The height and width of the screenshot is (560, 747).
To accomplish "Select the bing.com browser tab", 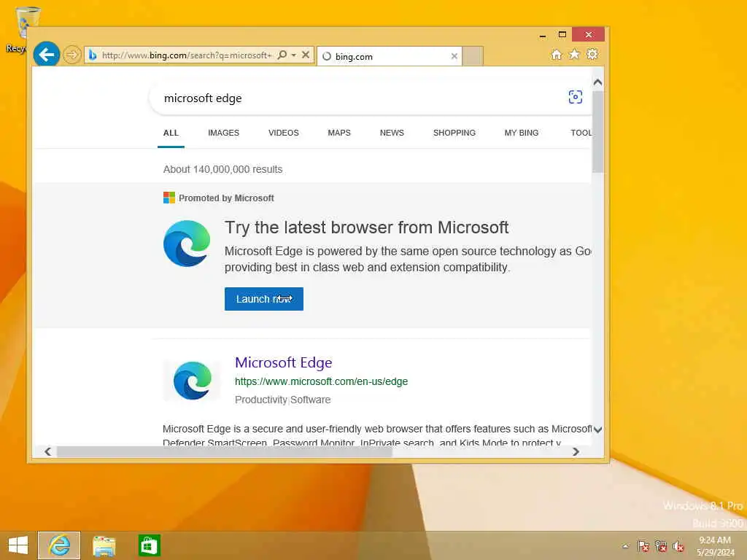I will (390, 56).
